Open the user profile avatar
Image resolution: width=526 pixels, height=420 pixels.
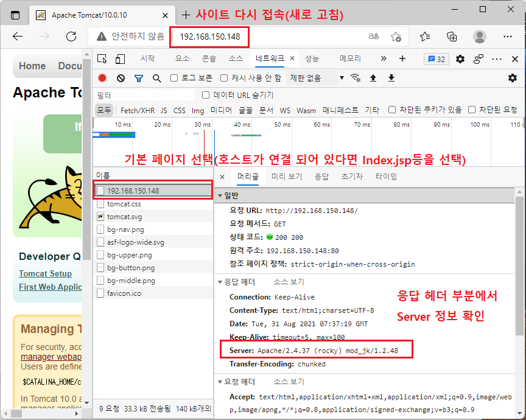(479, 37)
